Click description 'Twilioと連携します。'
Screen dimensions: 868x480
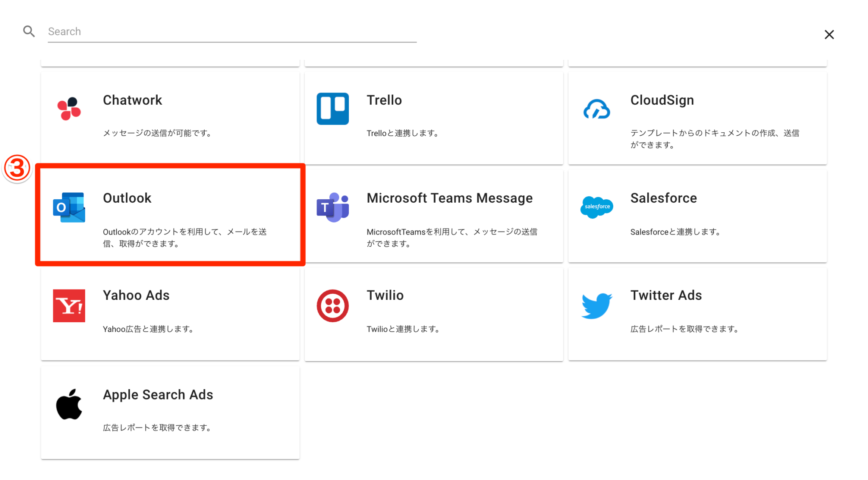[x=403, y=329]
